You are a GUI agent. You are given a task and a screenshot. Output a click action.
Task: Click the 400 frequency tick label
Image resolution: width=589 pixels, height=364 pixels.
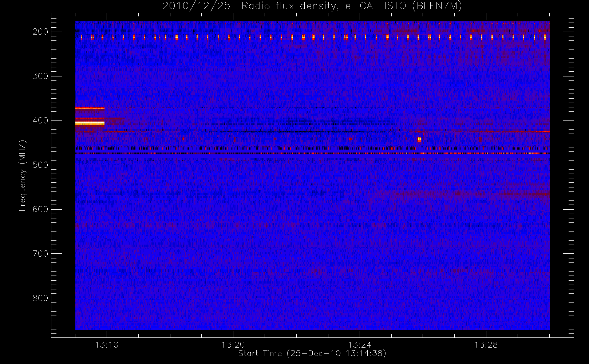(40, 120)
